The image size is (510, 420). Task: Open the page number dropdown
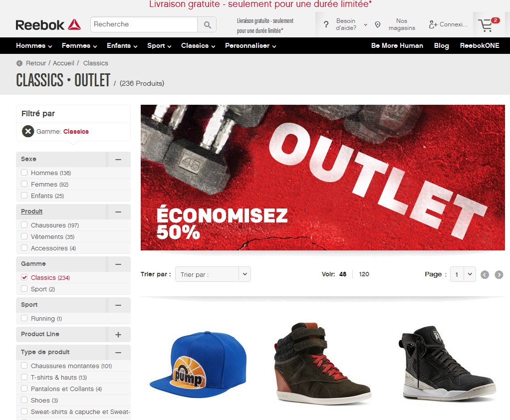[x=463, y=274]
